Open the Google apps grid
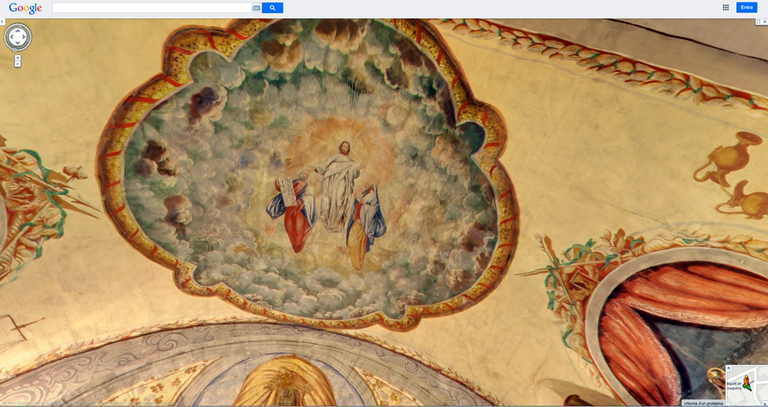This screenshot has width=768, height=407. pyautogui.click(x=726, y=7)
